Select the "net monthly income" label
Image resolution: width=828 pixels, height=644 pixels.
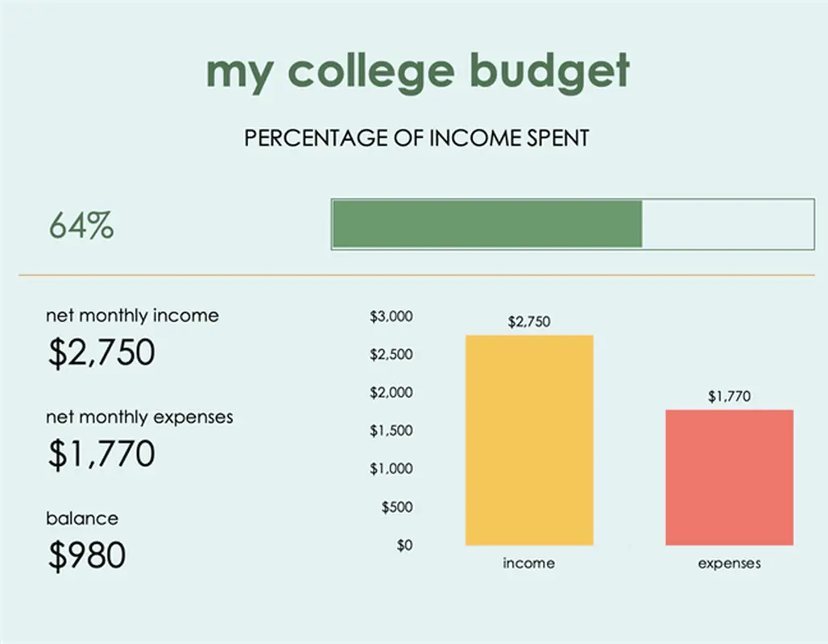(132, 316)
